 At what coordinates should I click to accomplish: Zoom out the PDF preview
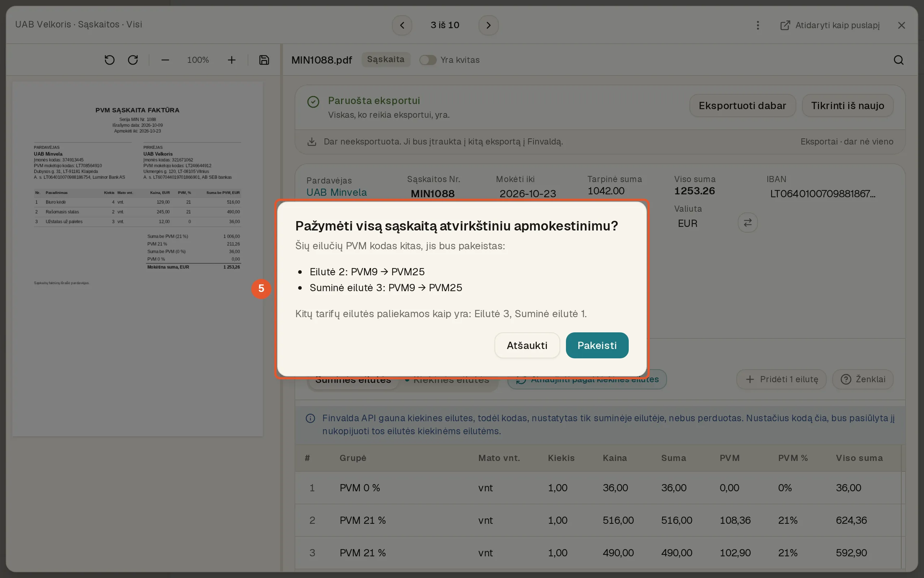[165, 60]
